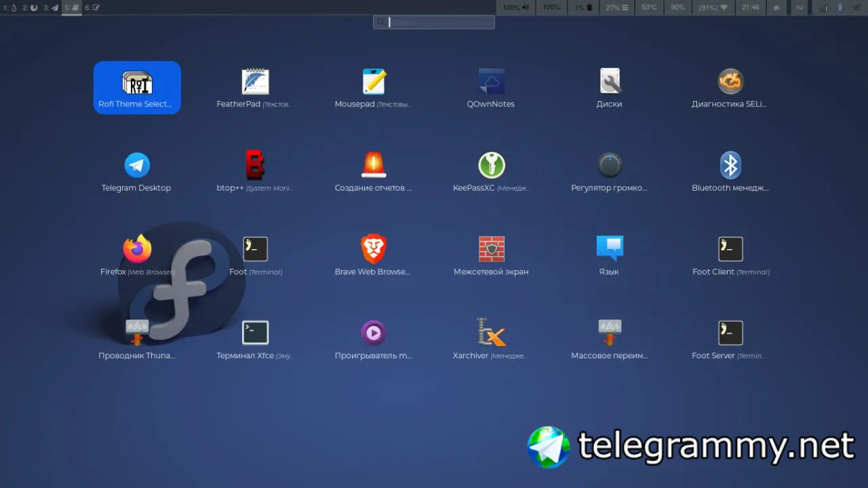Launch KeePassXC password manager

tap(491, 172)
